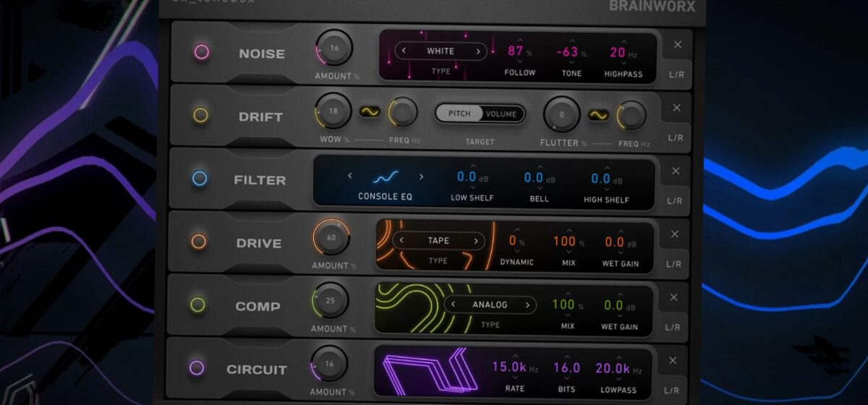
Task: Toggle the COMP module power button
Action: point(198,304)
